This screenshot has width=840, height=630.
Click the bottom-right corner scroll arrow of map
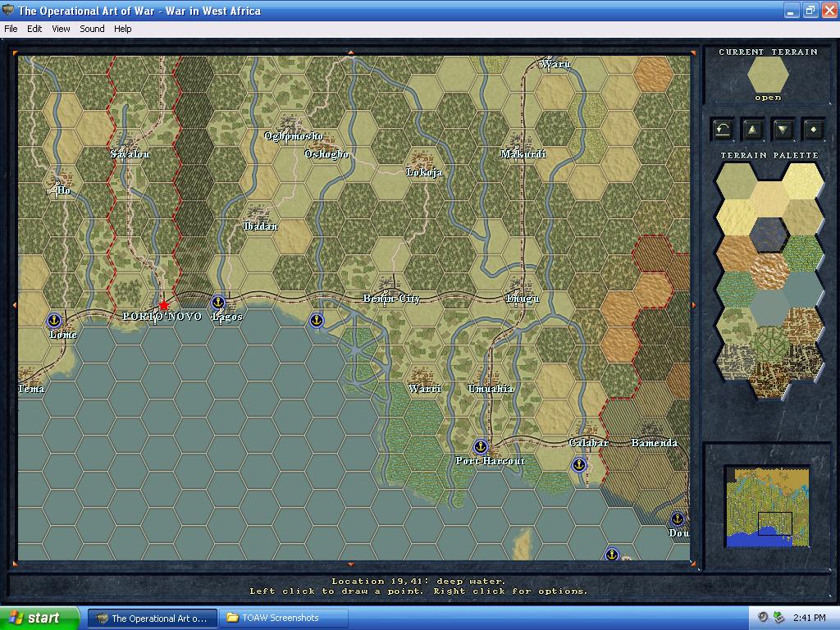tap(693, 564)
